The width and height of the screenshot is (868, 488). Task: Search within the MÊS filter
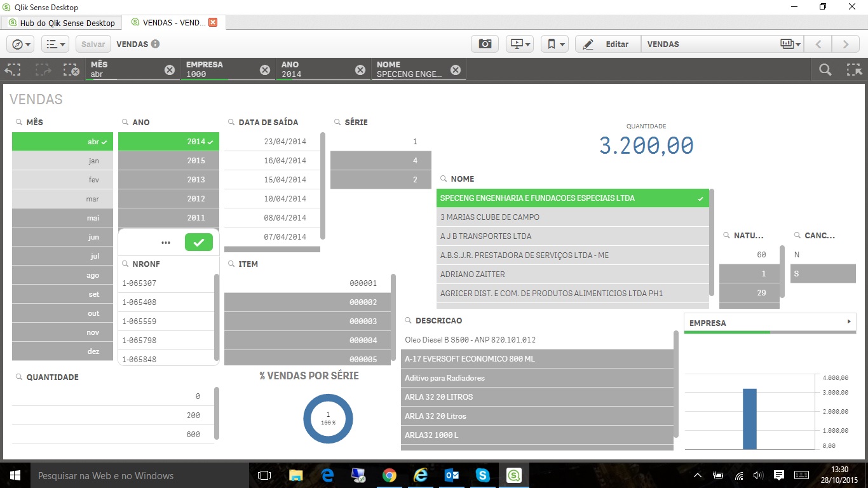pos(19,122)
